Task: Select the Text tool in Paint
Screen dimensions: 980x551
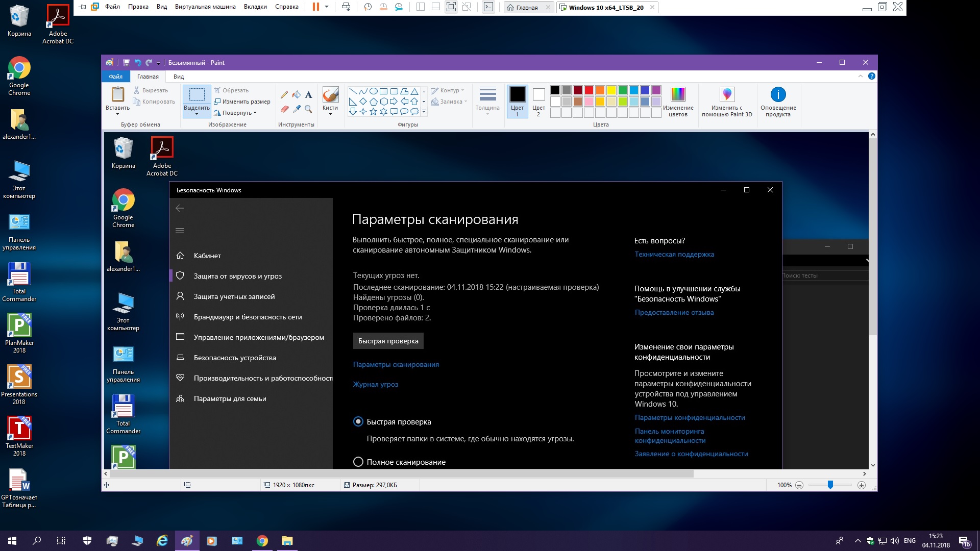Action: click(308, 95)
